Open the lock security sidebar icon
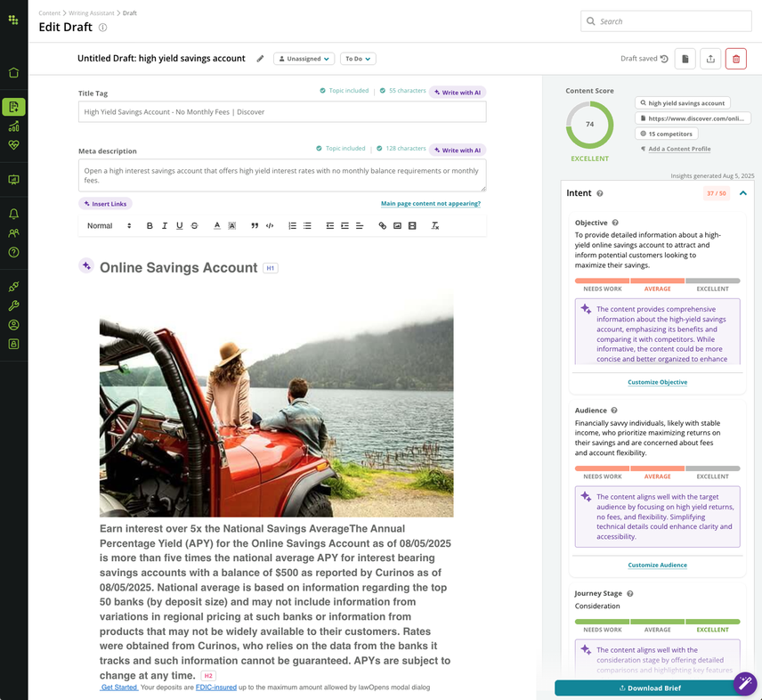This screenshot has height=700, width=762. point(13,344)
